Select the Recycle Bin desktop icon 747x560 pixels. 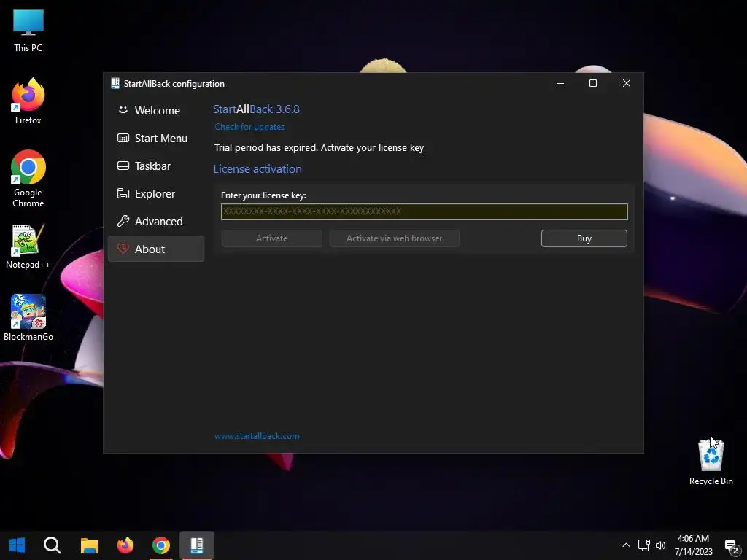coord(711,462)
